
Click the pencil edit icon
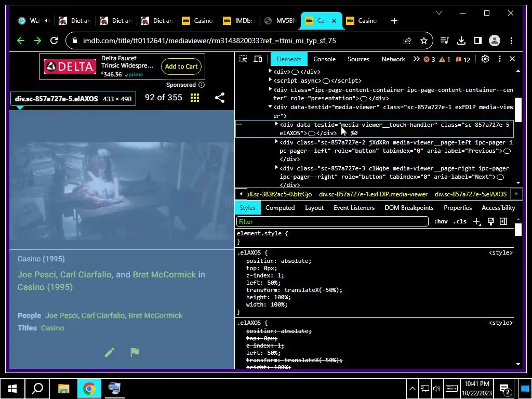tap(110, 352)
